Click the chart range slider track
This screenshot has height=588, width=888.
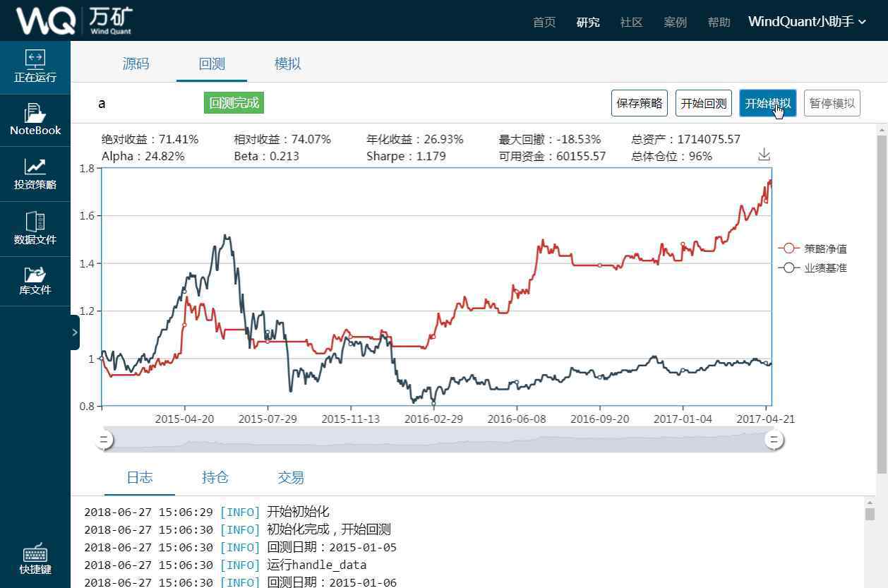(x=439, y=440)
